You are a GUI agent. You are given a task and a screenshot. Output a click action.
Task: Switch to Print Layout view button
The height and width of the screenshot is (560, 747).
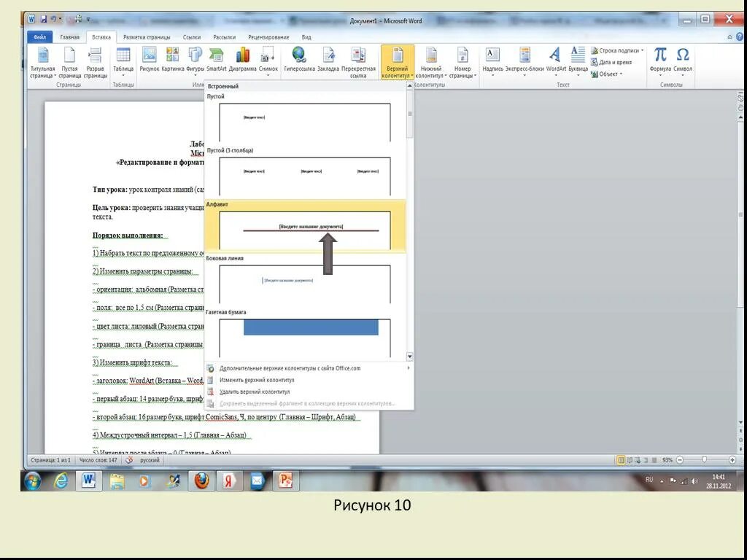(x=621, y=461)
